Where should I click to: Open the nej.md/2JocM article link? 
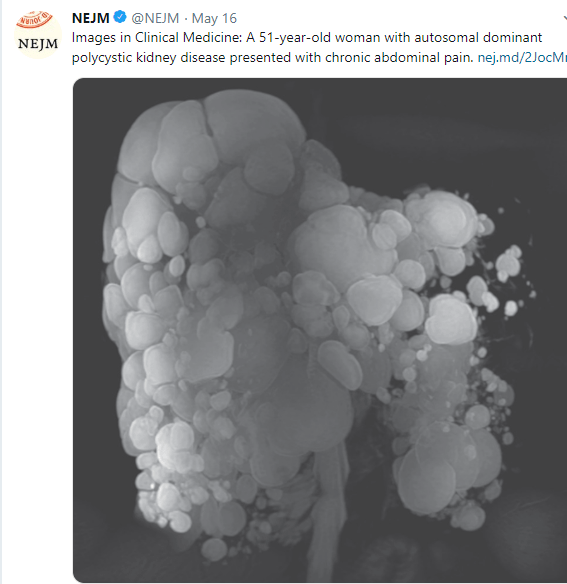pos(522,58)
